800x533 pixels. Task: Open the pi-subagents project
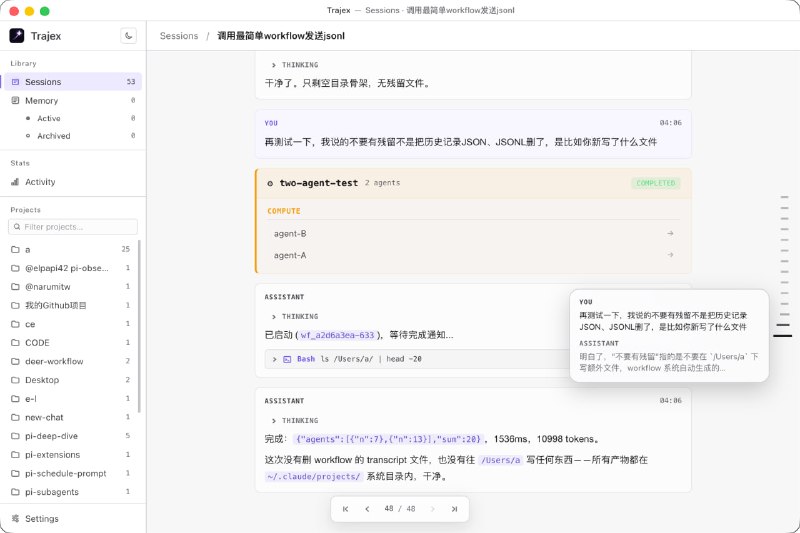pos(71,492)
